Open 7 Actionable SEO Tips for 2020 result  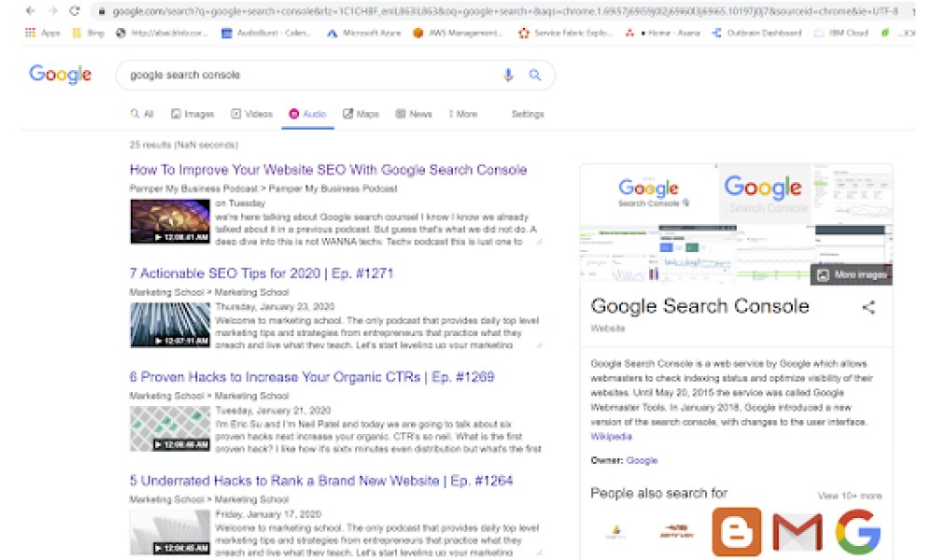click(x=262, y=273)
